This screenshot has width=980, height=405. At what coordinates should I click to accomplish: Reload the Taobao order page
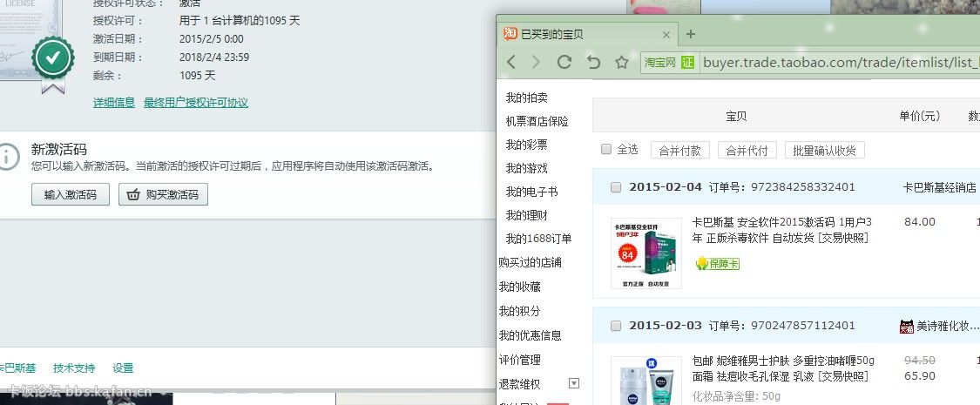(x=564, y=62)
